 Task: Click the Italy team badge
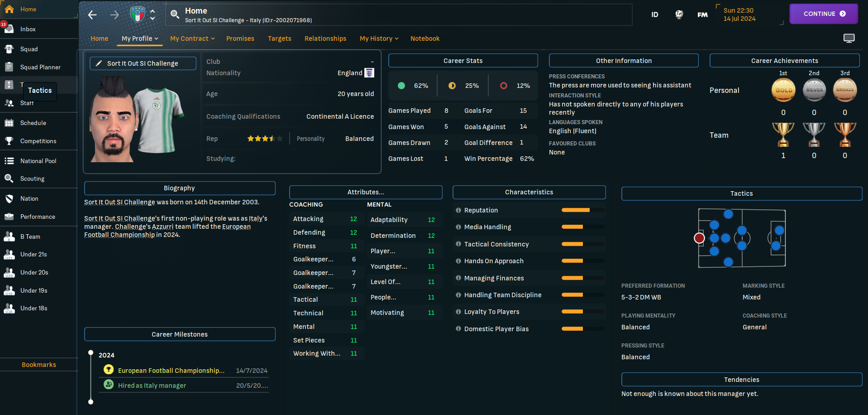point(137,14)
